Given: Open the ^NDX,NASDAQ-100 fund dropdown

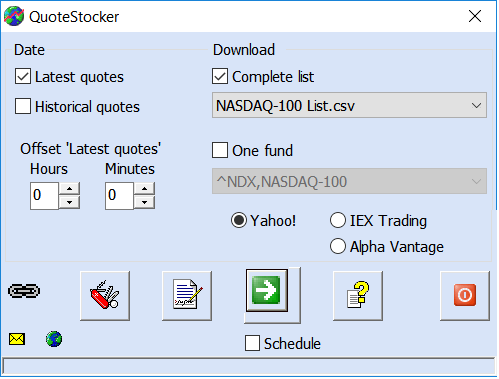Looking at the screenshot, I should [349, 181].
